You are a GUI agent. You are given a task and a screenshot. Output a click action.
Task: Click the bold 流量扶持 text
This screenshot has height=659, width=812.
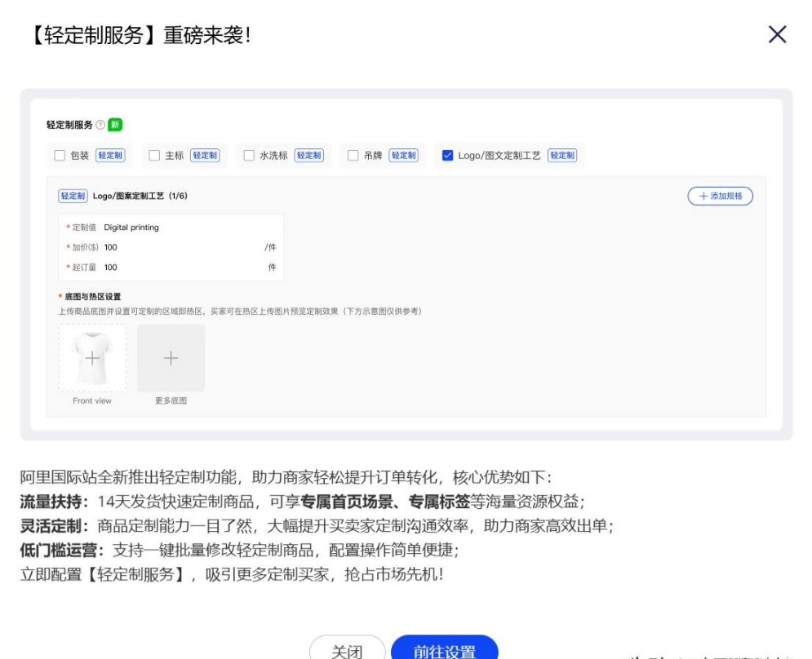(51, 502)
